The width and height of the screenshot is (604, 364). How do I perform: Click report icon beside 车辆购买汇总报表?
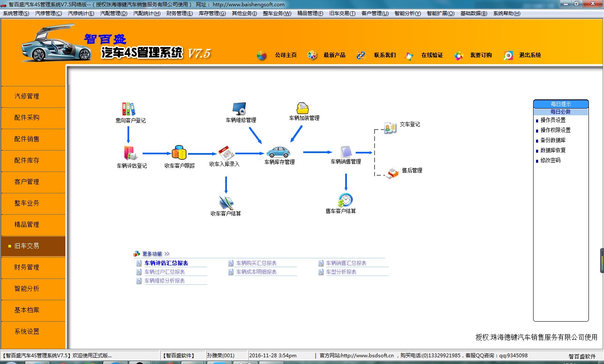pos(231,263)
